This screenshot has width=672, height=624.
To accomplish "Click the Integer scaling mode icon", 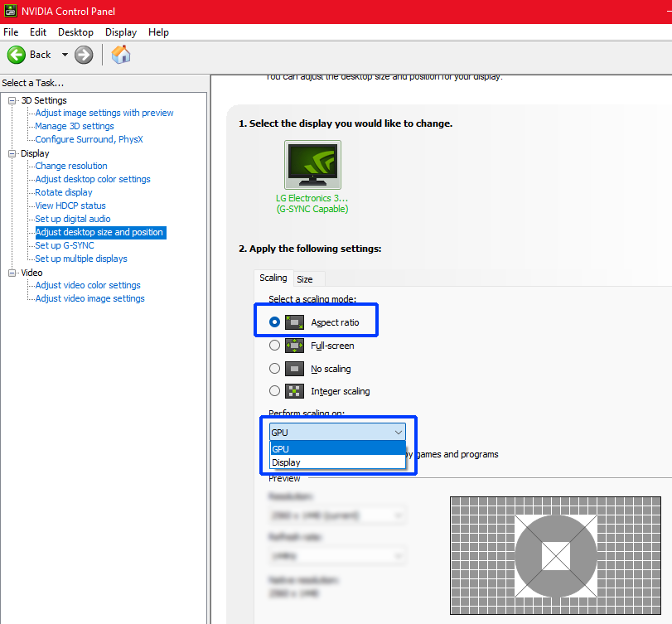I will [294, 391].
